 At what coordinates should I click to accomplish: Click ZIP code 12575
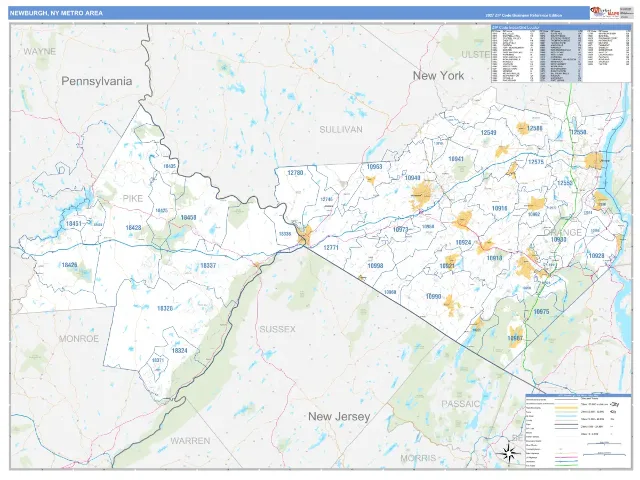[536, 162]
